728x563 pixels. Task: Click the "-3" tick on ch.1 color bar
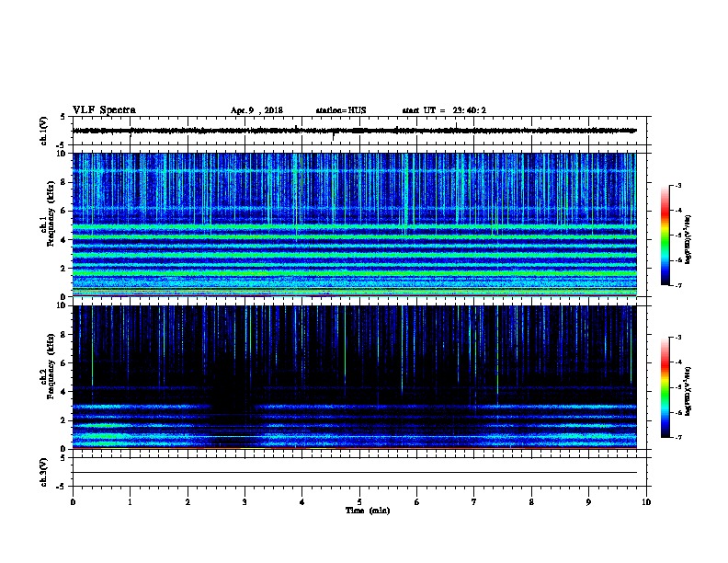[x=677, y=185]
